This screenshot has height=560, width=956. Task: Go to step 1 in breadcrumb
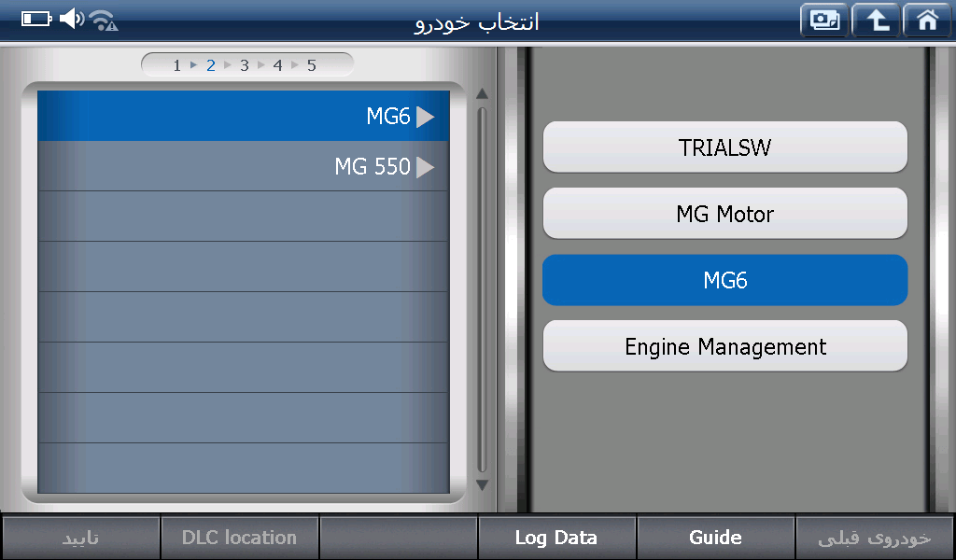point(176,65)
